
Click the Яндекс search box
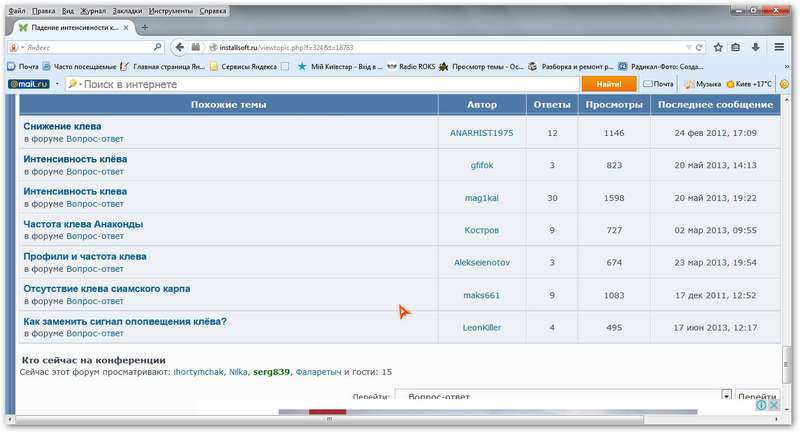86,47
